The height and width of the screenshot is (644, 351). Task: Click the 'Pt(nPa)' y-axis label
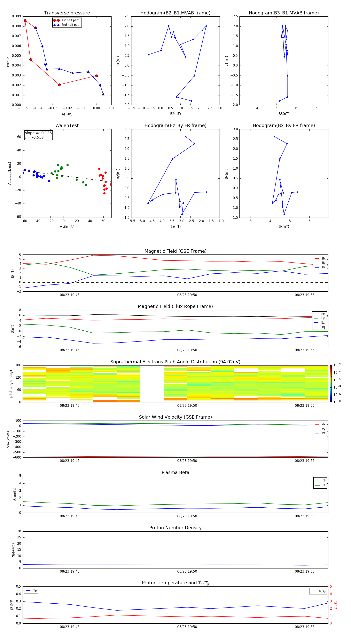click(8, 61)
